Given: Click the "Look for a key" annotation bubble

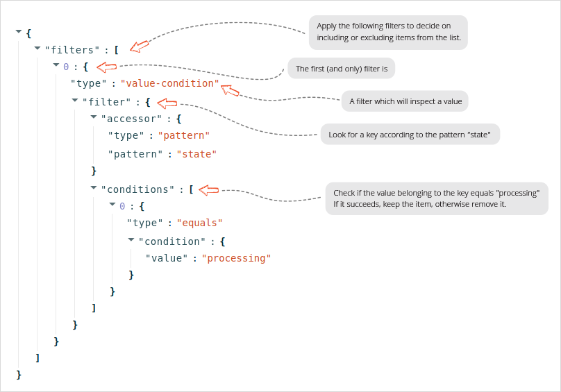Looking at the screenshot, I should (x=410, y=135).
